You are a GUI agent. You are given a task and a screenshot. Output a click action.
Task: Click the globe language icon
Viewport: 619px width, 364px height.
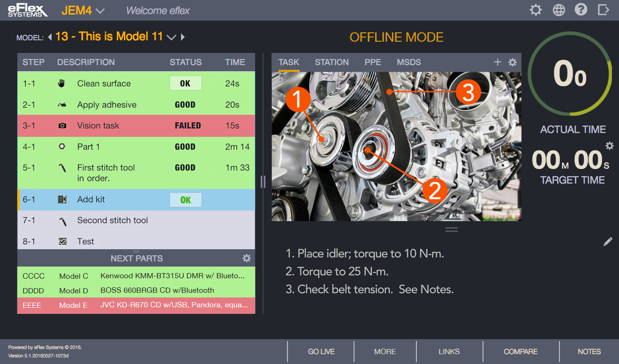559,10
